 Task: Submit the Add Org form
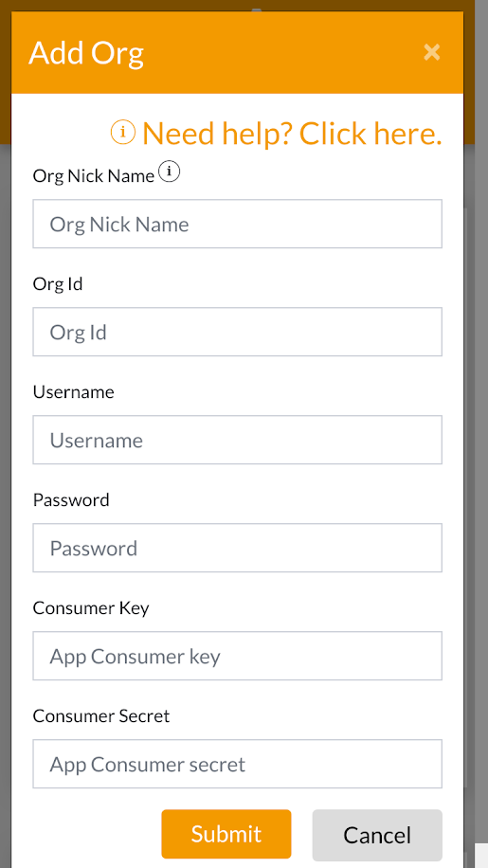(226, 834)
